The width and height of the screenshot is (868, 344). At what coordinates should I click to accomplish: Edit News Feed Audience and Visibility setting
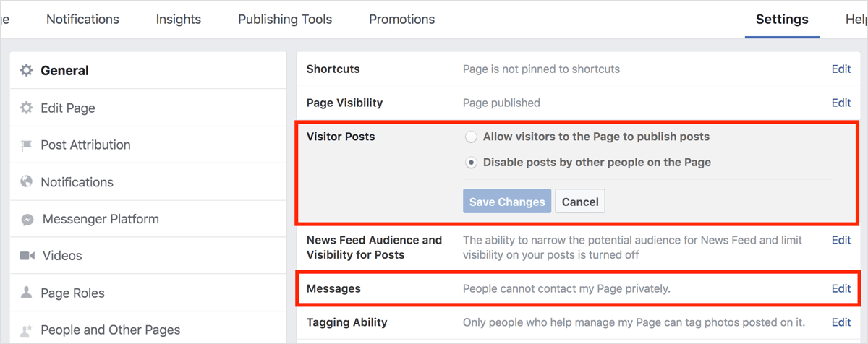[841, 240]
